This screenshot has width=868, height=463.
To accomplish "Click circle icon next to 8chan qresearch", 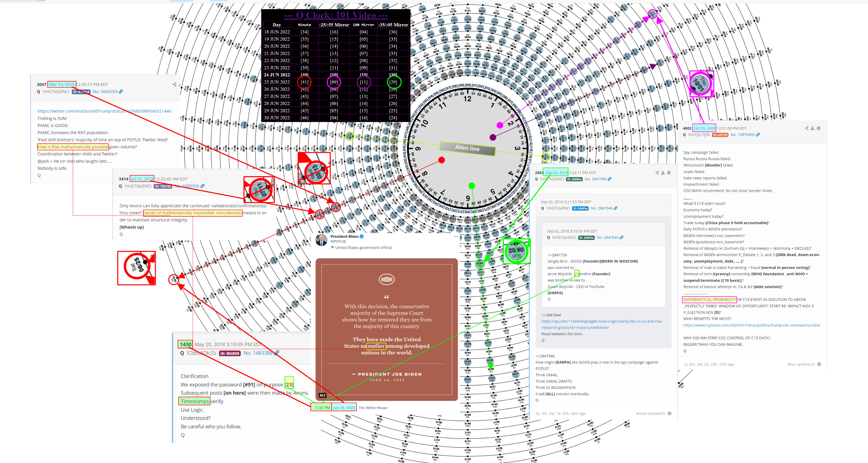I will pyautogui.click(x=670, y=414).
